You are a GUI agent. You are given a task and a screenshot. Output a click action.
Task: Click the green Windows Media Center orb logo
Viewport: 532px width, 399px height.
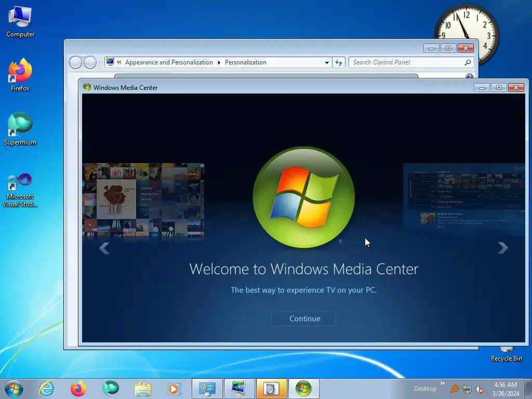coord(303,197)
